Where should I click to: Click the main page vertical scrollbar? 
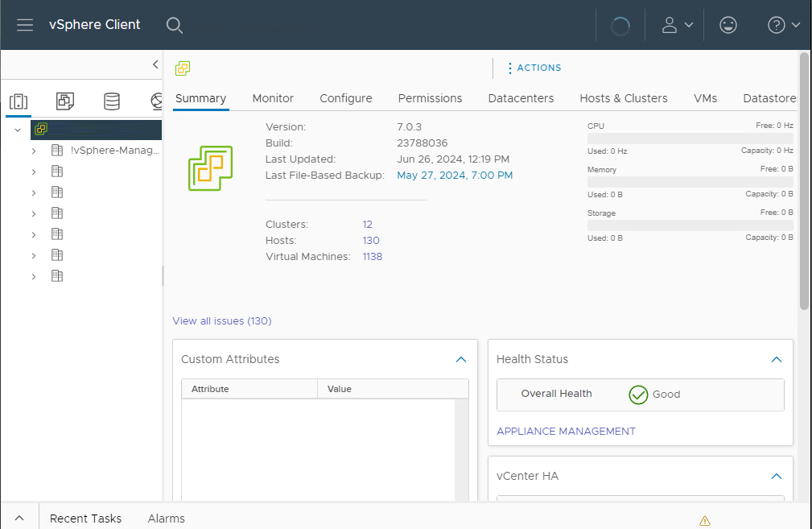[x=804, y=181]
